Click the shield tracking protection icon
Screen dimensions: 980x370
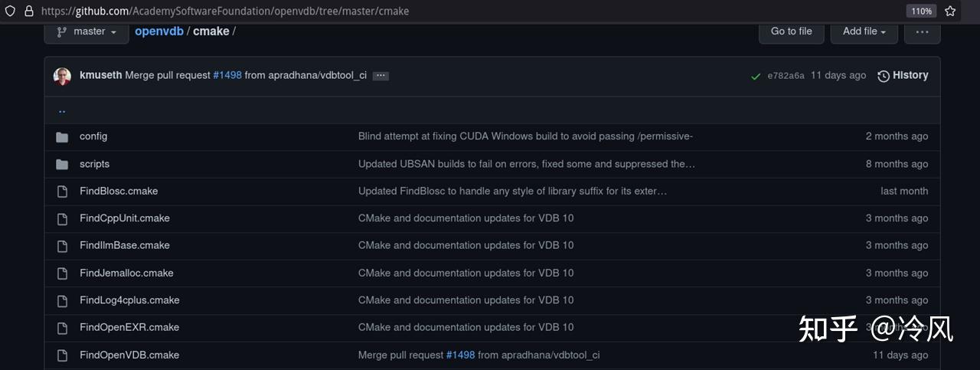(x=10, y=11)
